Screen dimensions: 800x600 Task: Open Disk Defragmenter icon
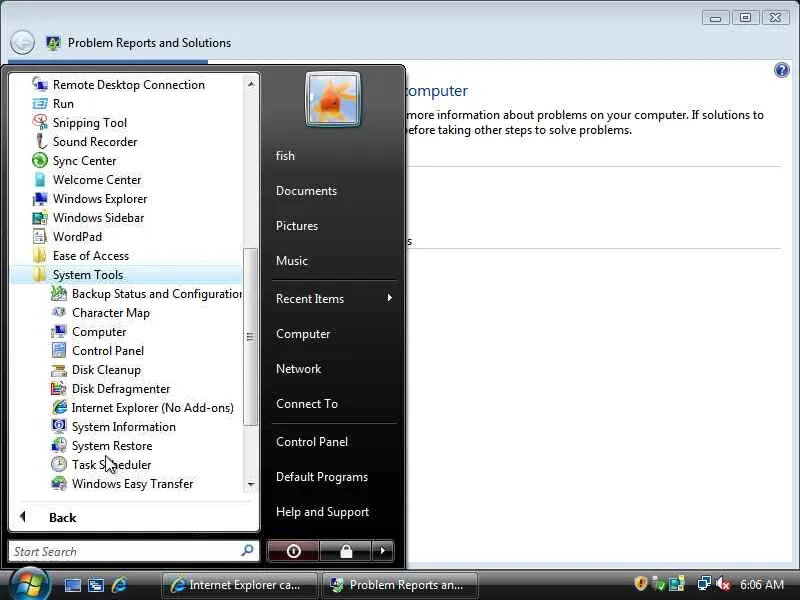click(x=59, y=388)
